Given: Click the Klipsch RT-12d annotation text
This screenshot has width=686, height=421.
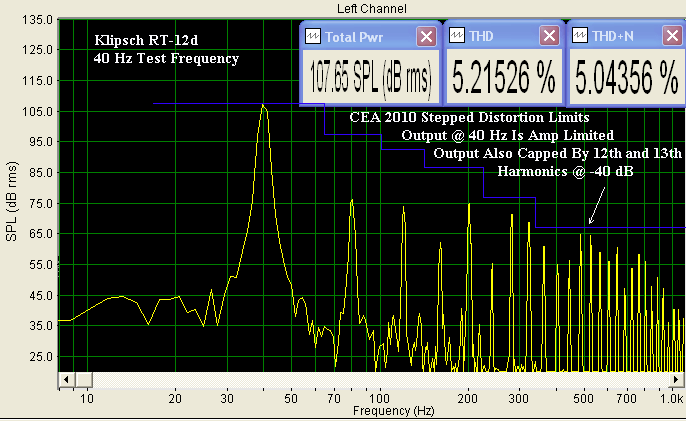Looking at the screenshot, I should pos(146,40).
